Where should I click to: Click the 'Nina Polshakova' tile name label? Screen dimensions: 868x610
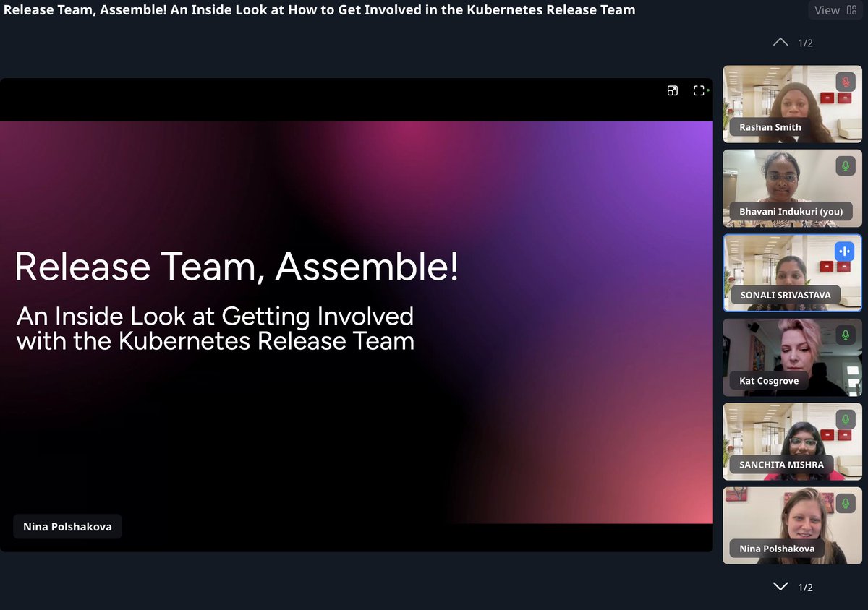(x=777, y=549)
